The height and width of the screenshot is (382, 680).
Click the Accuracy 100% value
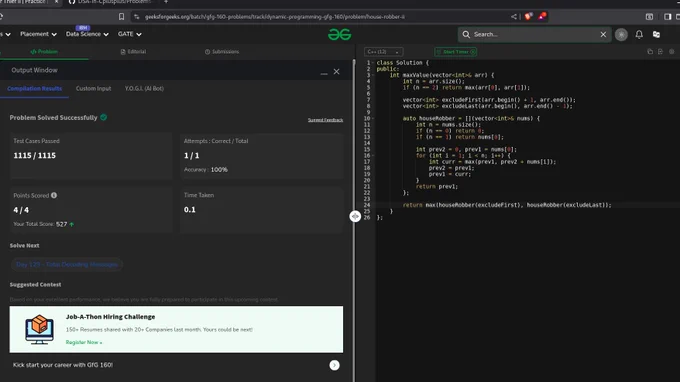219,170
